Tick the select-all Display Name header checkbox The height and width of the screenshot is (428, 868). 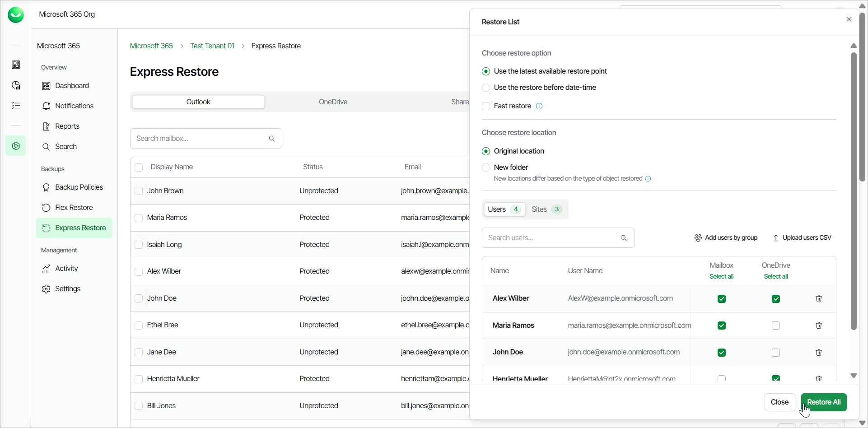[139, 167]
